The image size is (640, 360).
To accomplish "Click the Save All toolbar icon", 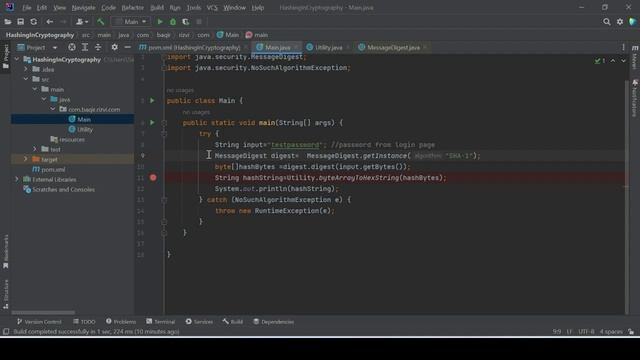I will tap(20, 22).
